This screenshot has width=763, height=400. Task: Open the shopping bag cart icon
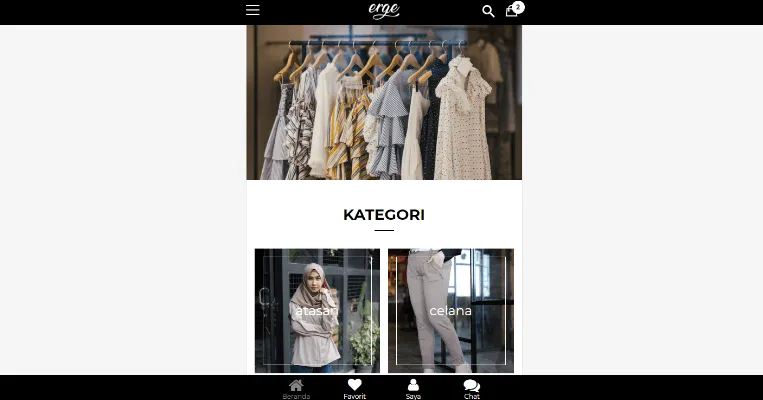coord(511,11)
